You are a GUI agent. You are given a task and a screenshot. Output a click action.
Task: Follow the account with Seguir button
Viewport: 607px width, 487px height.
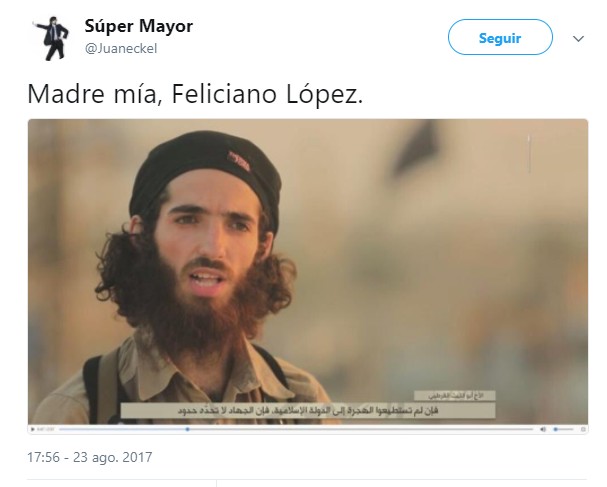500,38
